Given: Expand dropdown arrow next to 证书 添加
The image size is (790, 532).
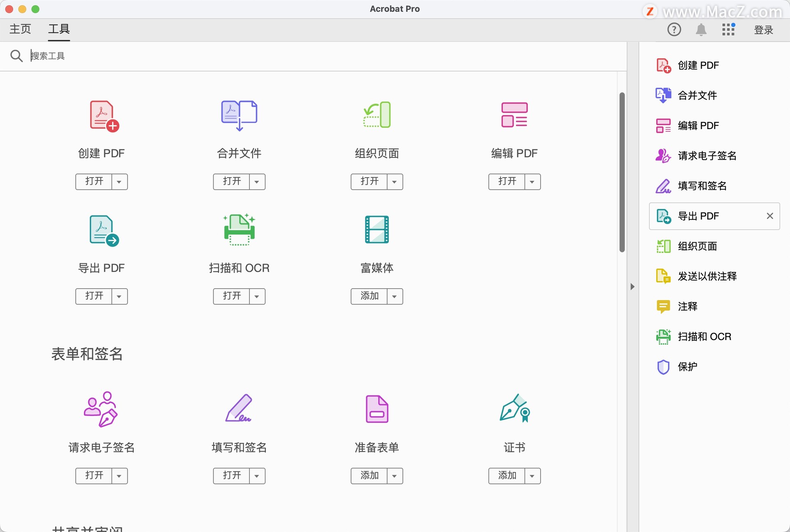Looking at the screenshot, I should [532, 476].
